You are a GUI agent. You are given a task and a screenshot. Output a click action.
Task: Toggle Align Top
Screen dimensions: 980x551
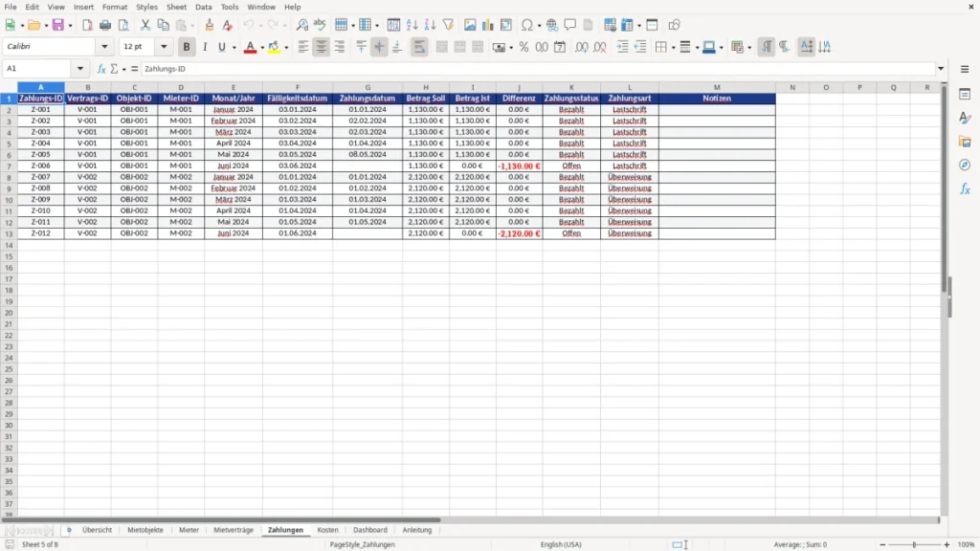[361, 47]
